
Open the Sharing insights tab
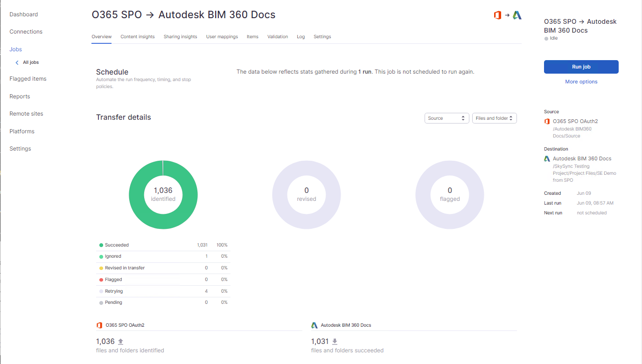(181, 37)
